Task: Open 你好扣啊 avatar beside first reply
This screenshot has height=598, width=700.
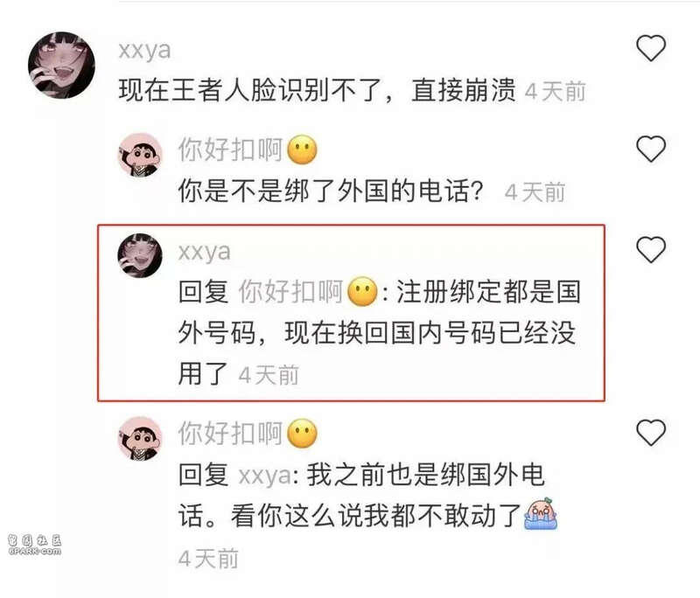Action: [x=140, y=155]
